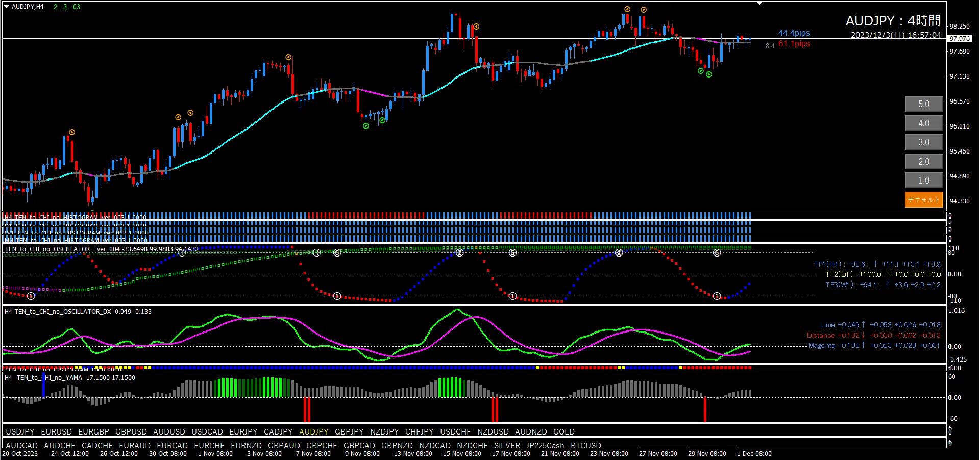Click the 20 Oct 2023 time axis label
The height and width of the screenshot is (460, 980).
pyautogui.click(x=20, y=454)
